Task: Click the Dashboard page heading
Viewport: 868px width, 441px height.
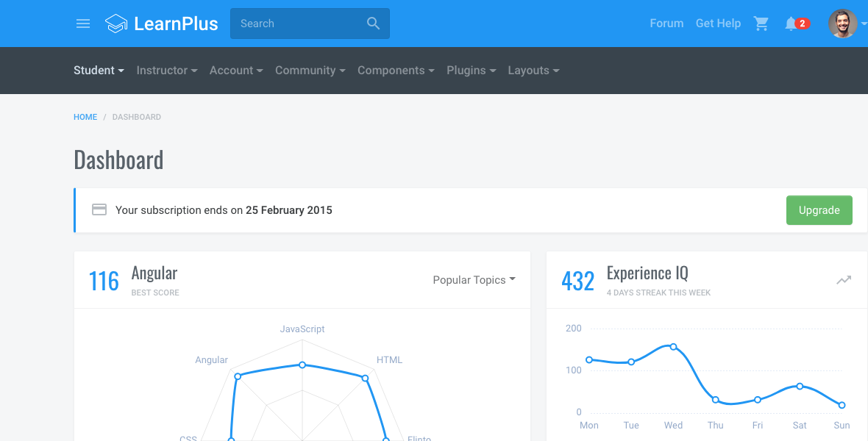Action: (118, 160)
